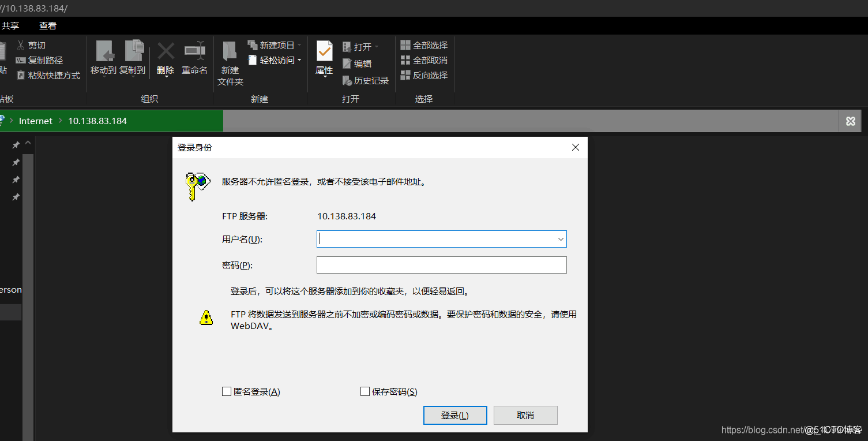
Task: Click the Cut (剪切) scissors icon
Action: [x=21, y=45]
